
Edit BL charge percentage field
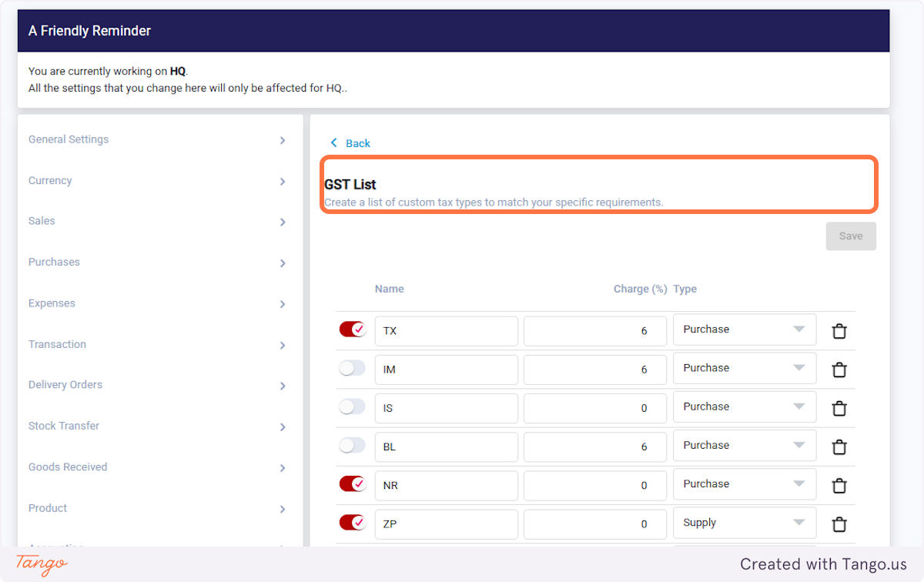(x=595, y=447)
